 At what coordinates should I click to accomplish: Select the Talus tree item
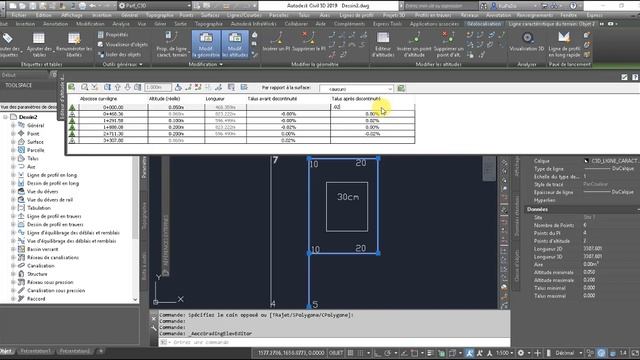click(x=33, y=158)
